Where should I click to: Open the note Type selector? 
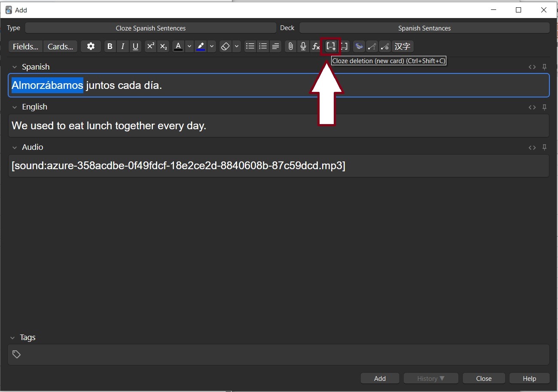coord(151,28)
